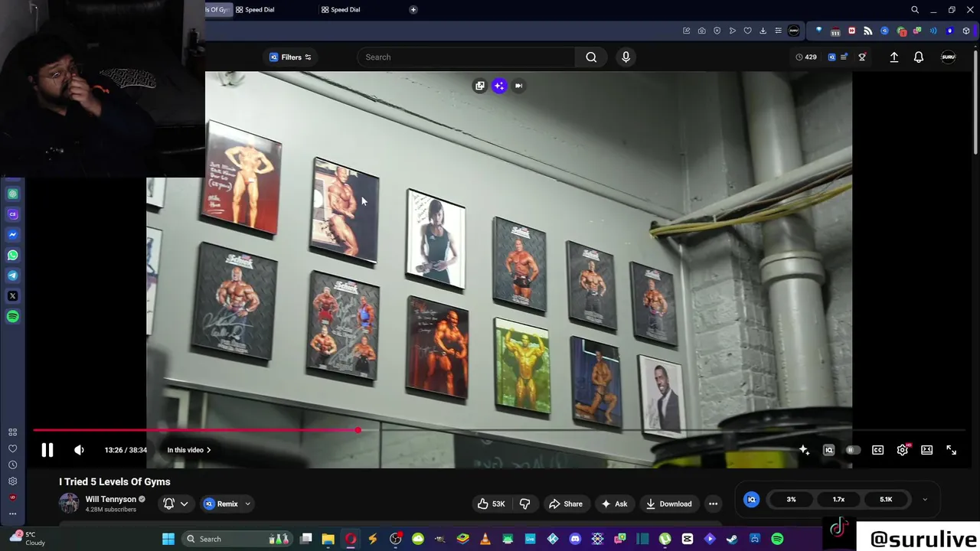This screenshot has width=980, height=551.
Task: Download the video
Action: click(x=668, y=504)
